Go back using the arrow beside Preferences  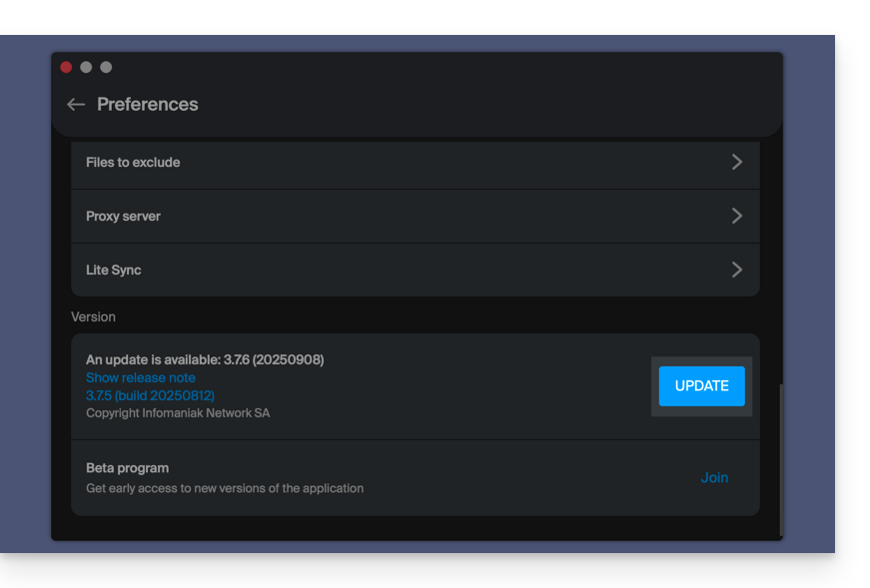tap(76, 105)
